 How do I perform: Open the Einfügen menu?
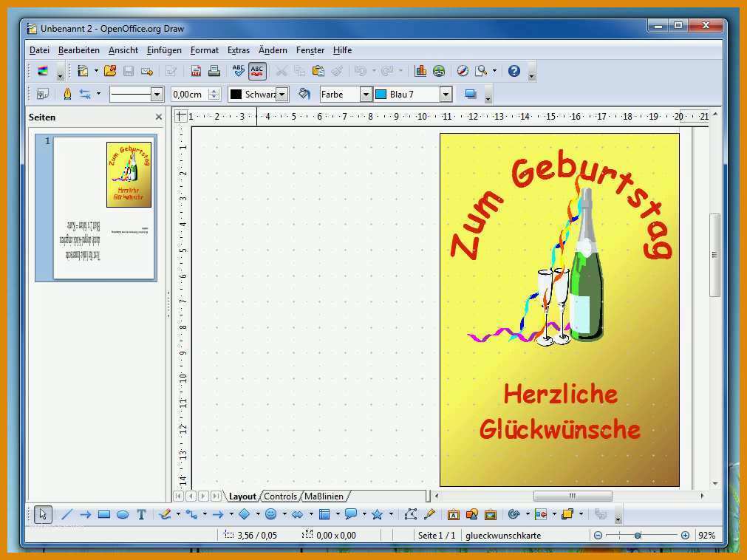[x=164, y=50]
